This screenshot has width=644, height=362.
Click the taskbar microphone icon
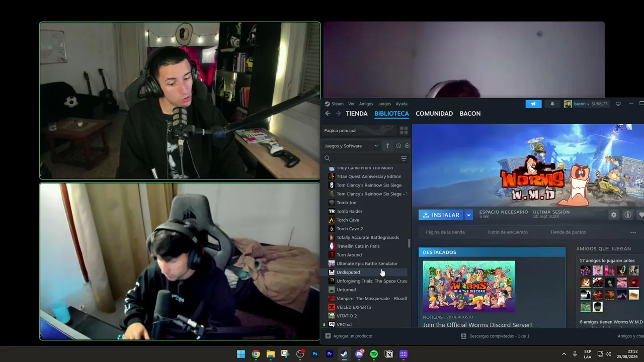click(x=575, y=354)
